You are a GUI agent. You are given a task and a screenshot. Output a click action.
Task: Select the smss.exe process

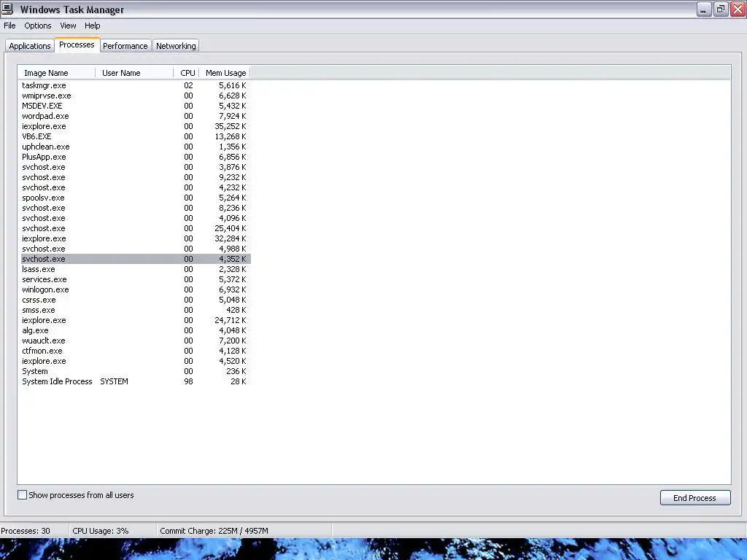click(135, 310)
